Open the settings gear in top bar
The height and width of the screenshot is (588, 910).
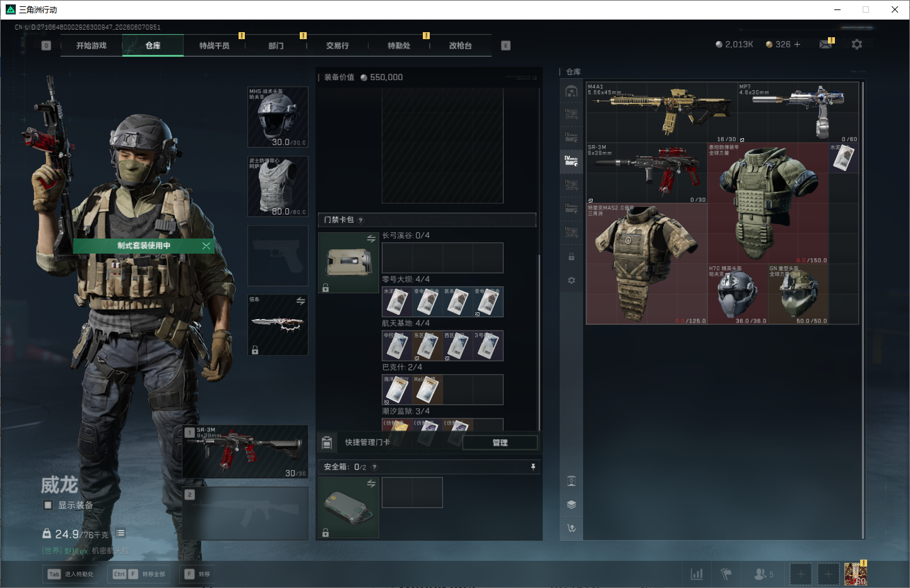[856, 44]
